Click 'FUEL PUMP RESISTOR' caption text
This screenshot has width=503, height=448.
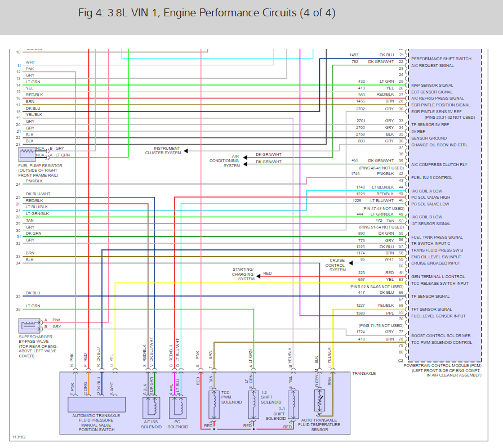click(x=40, y=165)
